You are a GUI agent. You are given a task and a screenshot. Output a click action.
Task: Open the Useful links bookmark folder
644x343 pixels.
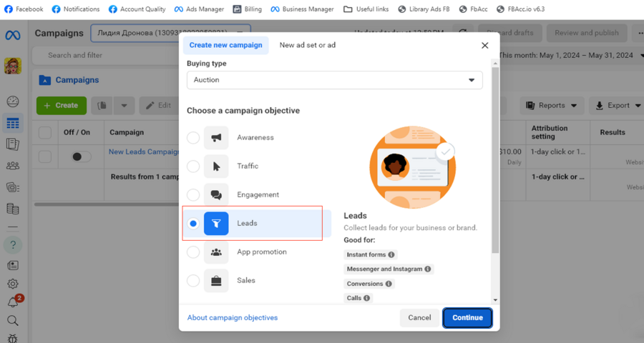(x=366, y=9)
